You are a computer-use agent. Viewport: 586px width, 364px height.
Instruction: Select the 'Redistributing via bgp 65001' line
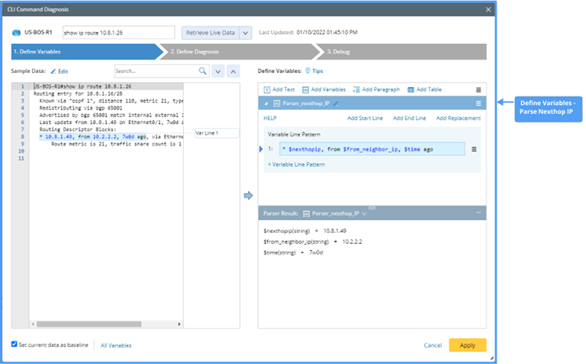pos(81,108)
